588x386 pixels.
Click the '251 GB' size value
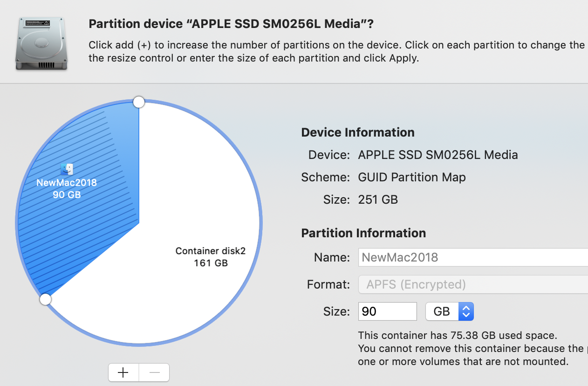(x=378, y=200)
